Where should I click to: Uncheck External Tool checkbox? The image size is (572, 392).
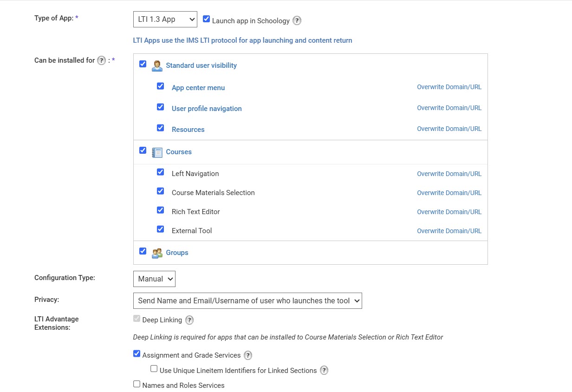click(160, 229)
